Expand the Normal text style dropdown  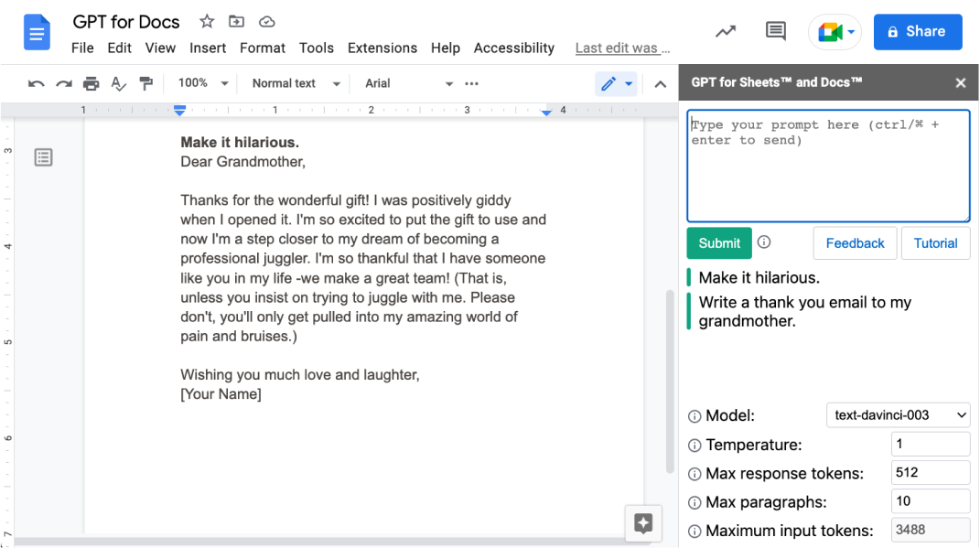pyautogui.click(x=296, y=83)
